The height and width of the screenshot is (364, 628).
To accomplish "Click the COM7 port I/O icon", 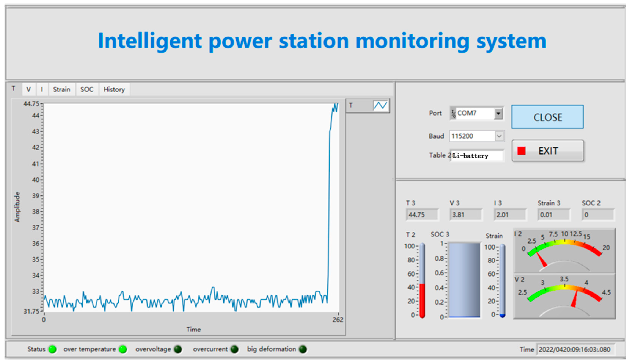I will (453, 113).
